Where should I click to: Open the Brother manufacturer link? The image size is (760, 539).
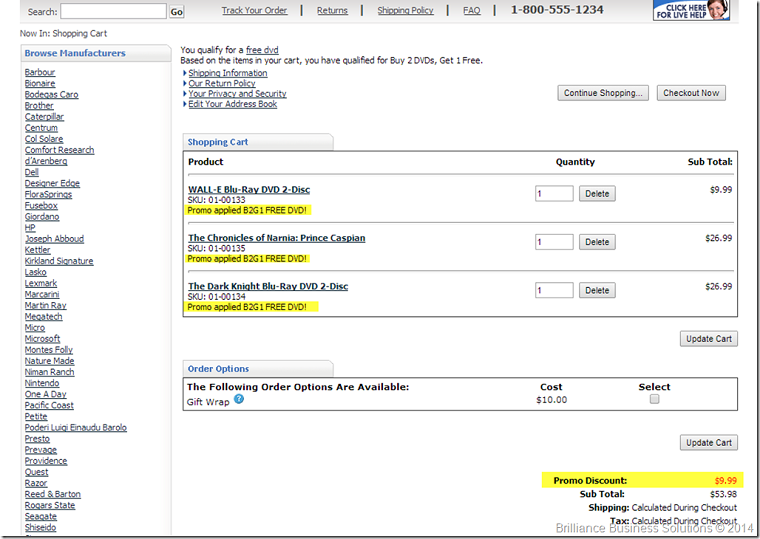[x=39, y=106]
